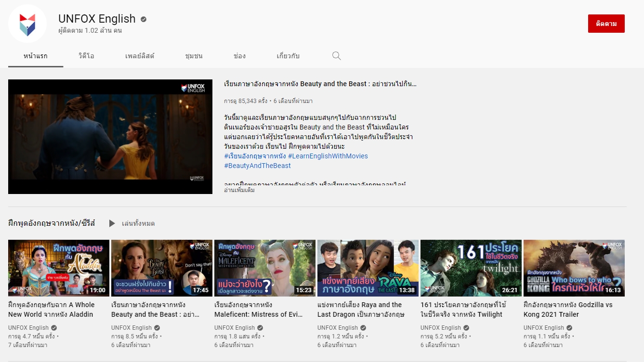The image size is (644, 362).
Task: Open featured video title link Beauty and the Beast
Action: pos(320,84)
